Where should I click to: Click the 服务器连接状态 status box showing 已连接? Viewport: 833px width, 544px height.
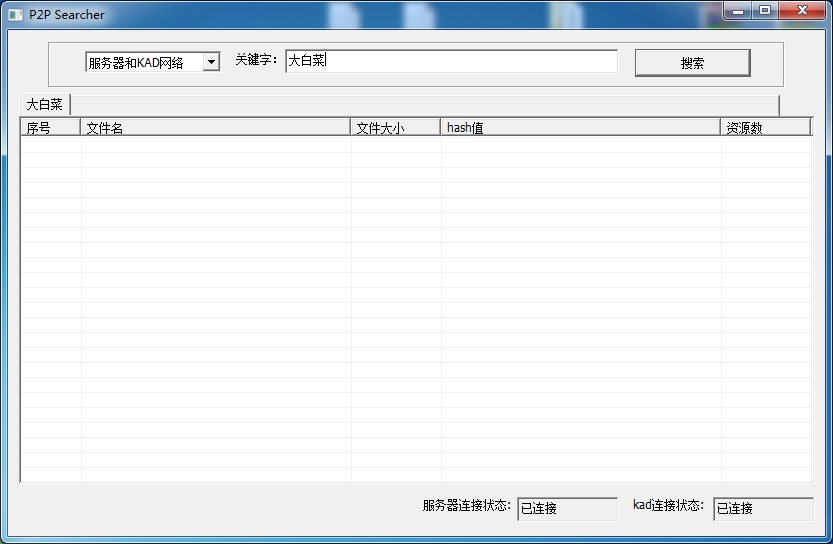click(567, 509)
